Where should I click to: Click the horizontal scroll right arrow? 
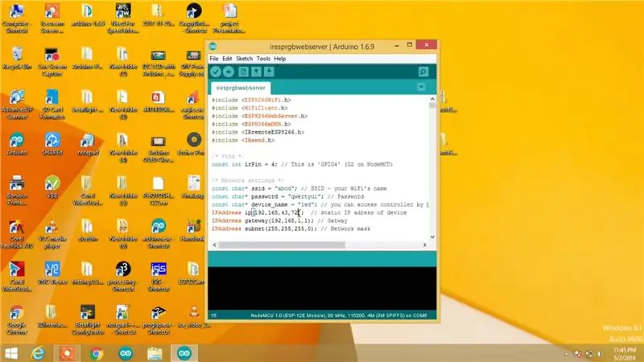425,245
